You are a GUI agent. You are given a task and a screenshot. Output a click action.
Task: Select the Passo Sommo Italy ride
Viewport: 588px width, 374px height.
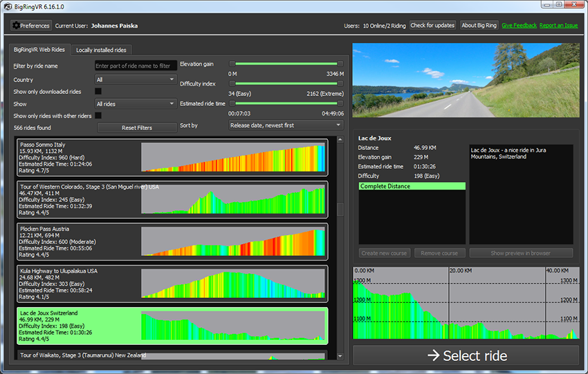coord(172,158)
